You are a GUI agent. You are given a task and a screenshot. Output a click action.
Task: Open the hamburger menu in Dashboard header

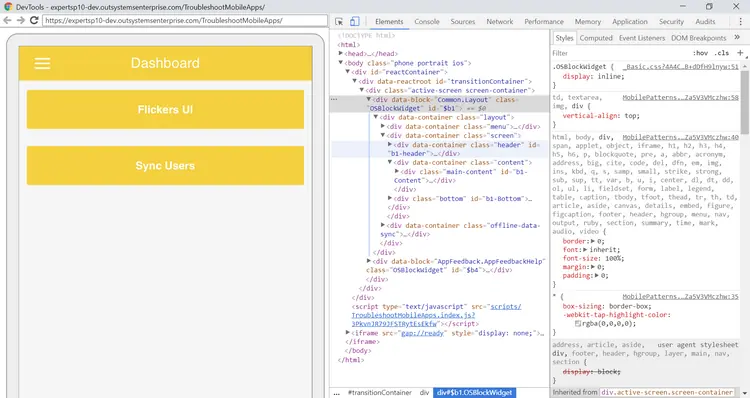pos(42,63)
